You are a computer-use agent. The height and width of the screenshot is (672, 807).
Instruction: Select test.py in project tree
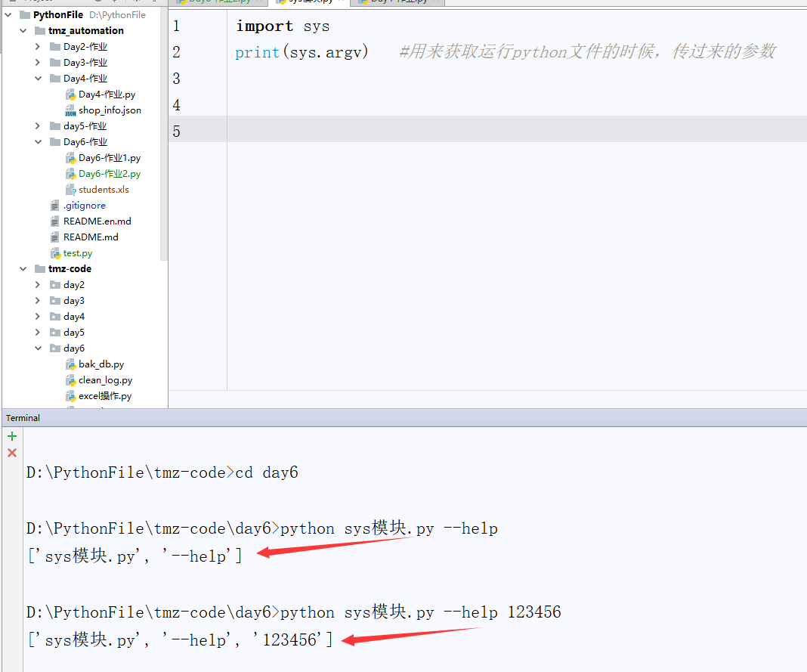[x=78, y=253]
